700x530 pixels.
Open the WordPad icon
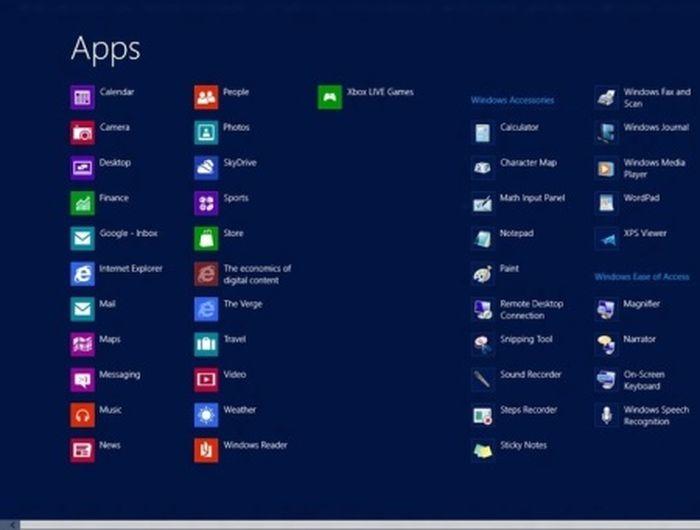(606, 204)
